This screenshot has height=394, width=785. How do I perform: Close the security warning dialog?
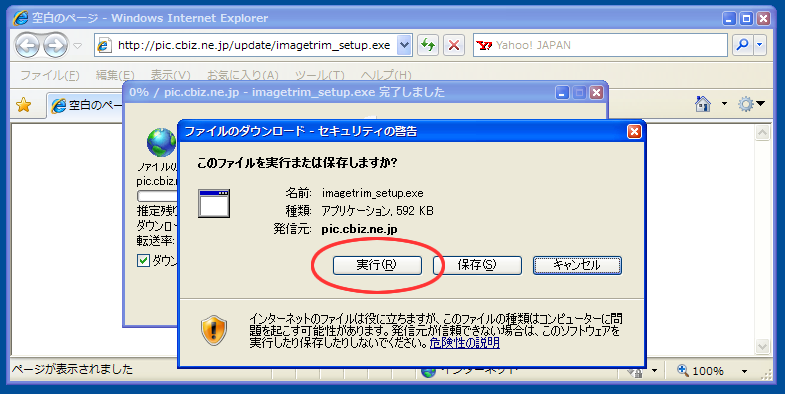pos(634,131)
